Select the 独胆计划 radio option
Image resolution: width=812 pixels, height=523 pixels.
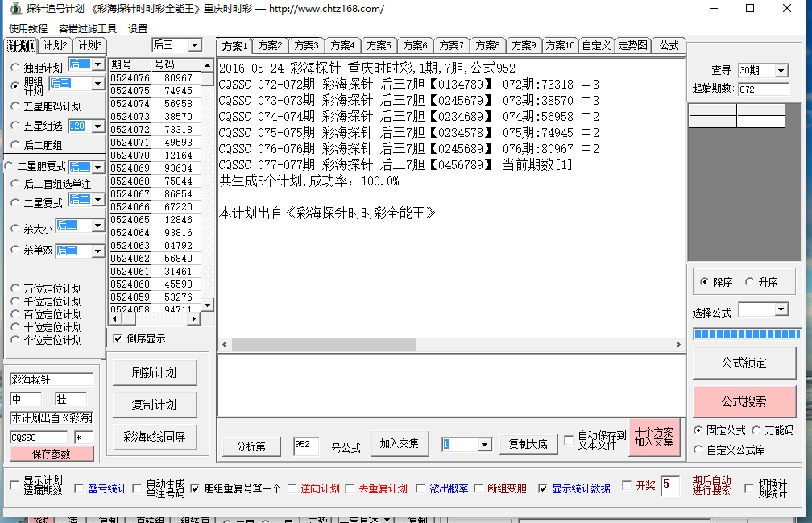(15, 68)
